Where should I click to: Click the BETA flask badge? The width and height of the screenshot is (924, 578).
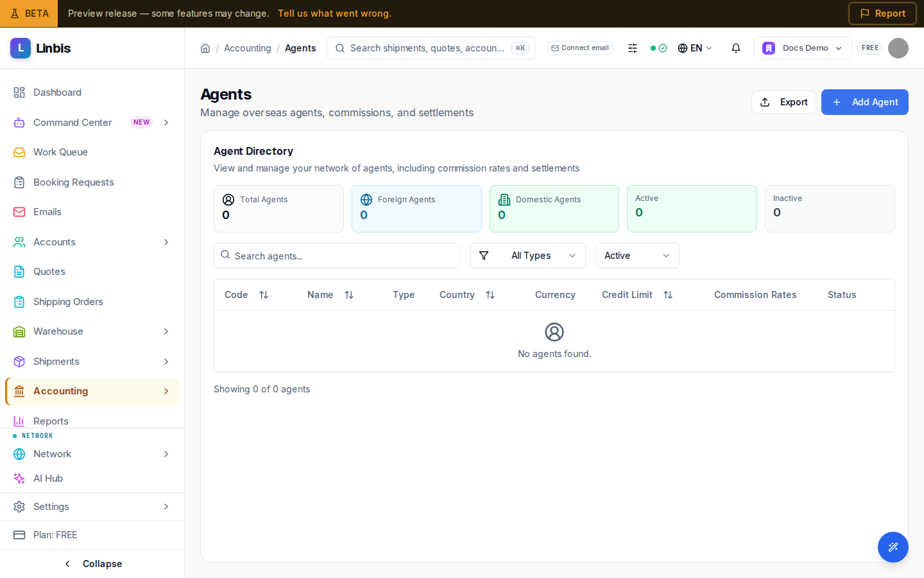(x=29, y=13)
